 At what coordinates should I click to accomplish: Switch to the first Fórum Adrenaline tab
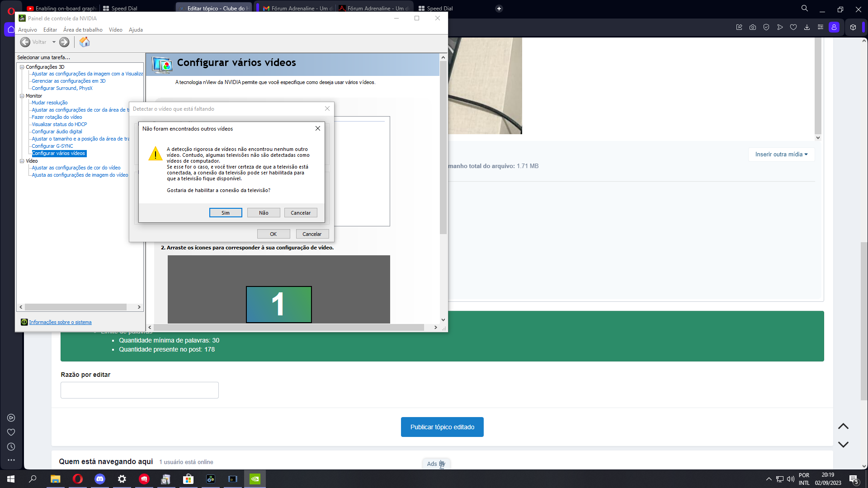click(x=296, y=8)
